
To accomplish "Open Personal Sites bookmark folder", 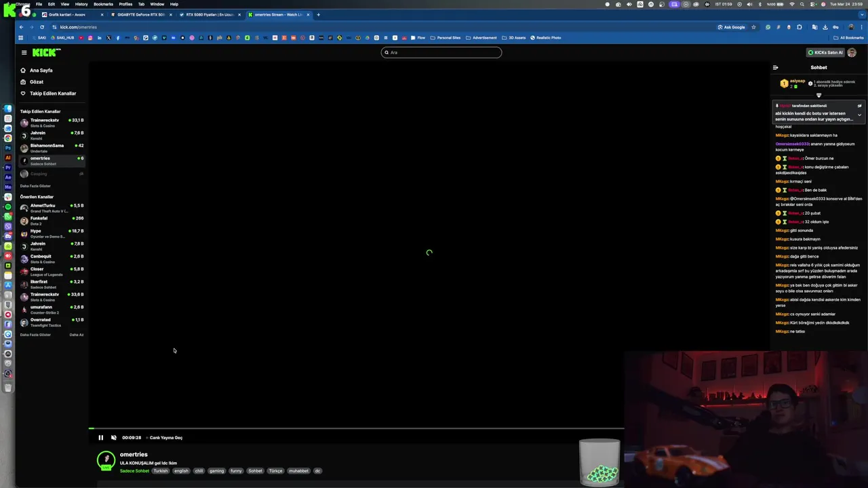I will [x=446, y=38].
